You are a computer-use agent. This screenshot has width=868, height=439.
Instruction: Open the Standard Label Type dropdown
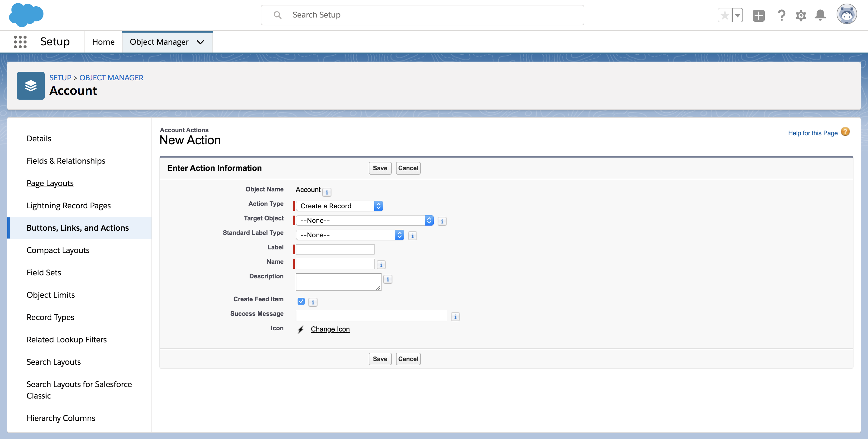click(x=349, y=235)
